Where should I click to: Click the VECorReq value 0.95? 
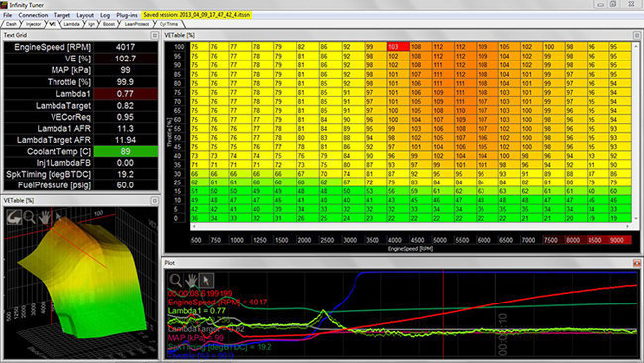point(125,117)
